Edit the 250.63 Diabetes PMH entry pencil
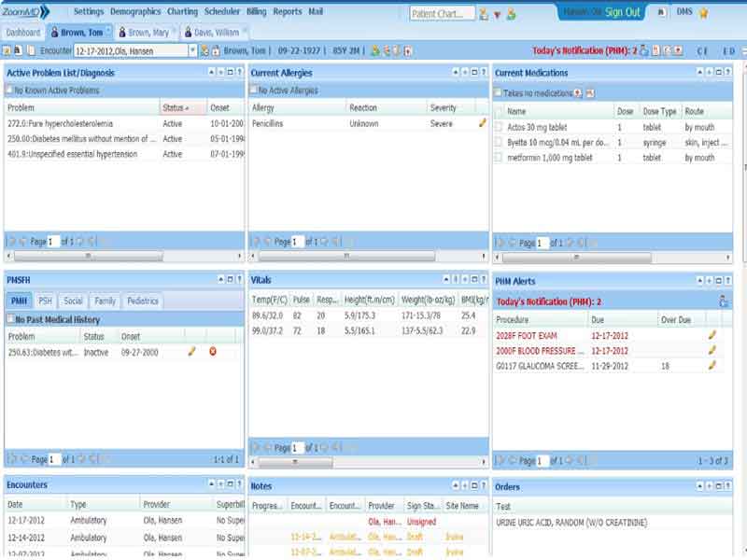This screenshot has width=747, height=560. click(x=191, y=352)
